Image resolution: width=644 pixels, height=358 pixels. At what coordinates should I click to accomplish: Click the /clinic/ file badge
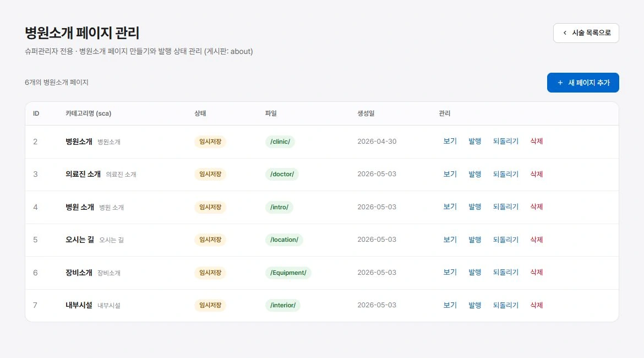pos(280,142)
